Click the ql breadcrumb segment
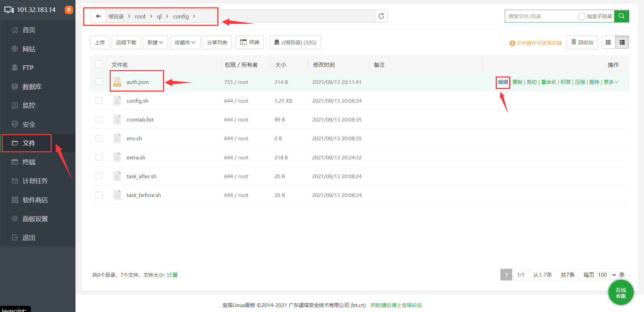The image size is (644, 312). (x=159, y=16)
